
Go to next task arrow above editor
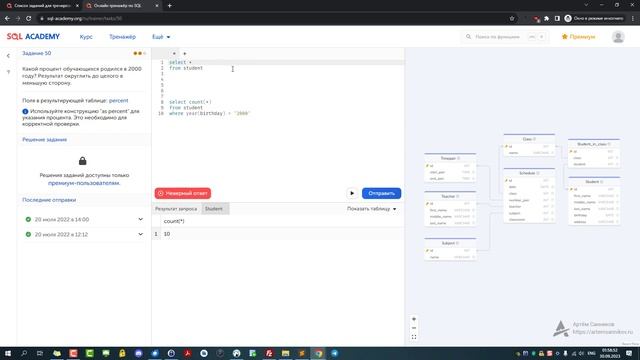click(184, 53)
